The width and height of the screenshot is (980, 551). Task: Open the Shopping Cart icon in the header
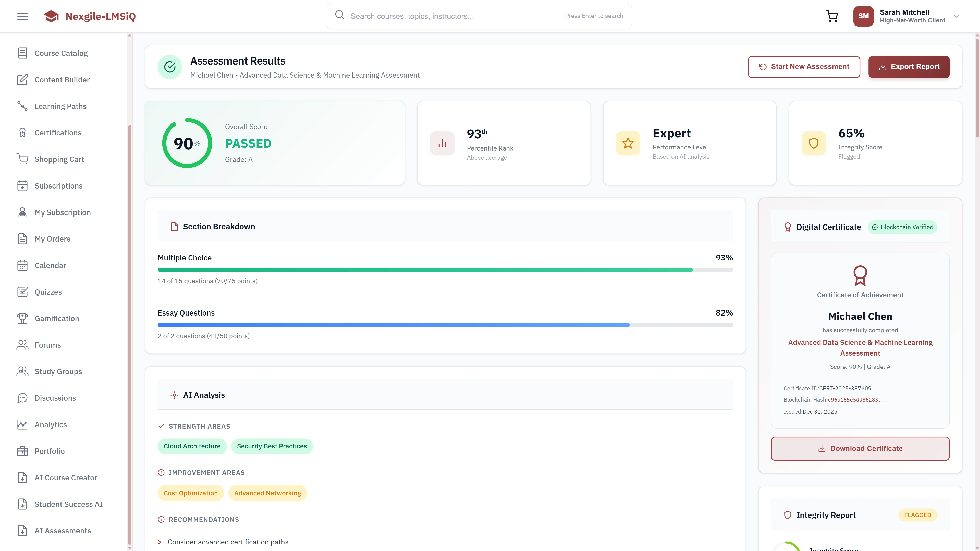click(832, 16)
